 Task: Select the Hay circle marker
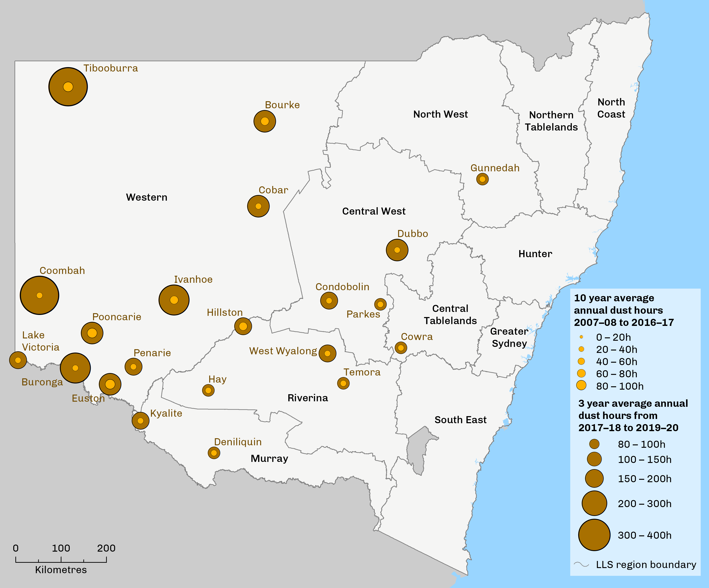click(x=208, y=390)
